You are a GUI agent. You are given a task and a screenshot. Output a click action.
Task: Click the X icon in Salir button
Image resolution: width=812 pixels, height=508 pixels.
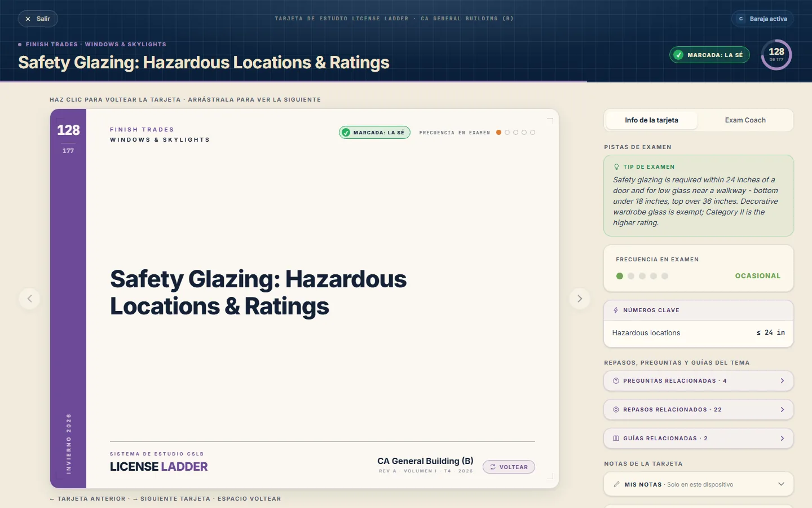click(x=28, y=19)
